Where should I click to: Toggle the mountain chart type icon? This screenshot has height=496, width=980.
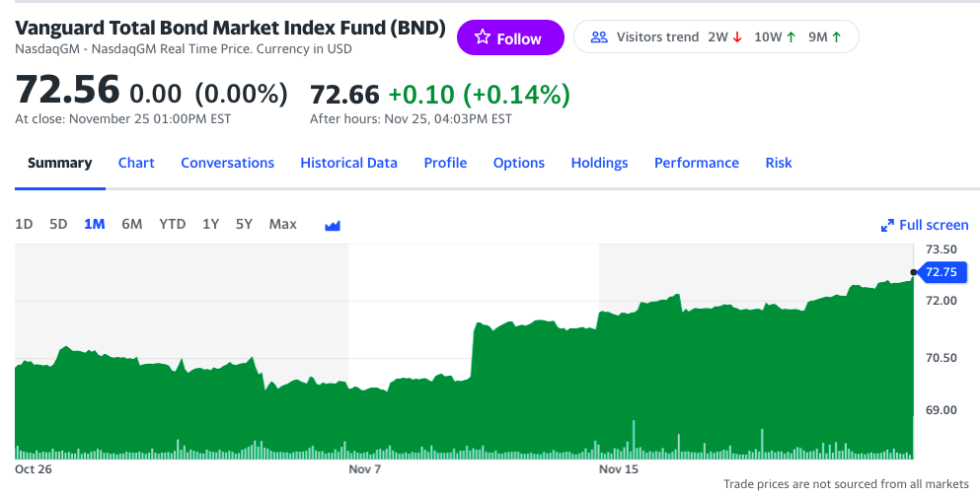pos(333,226)
